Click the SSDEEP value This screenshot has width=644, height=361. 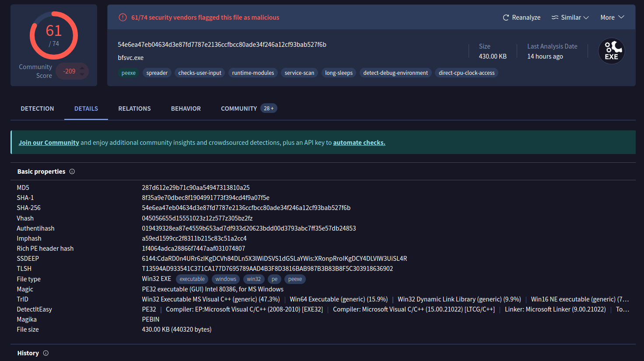pos(274,259)
